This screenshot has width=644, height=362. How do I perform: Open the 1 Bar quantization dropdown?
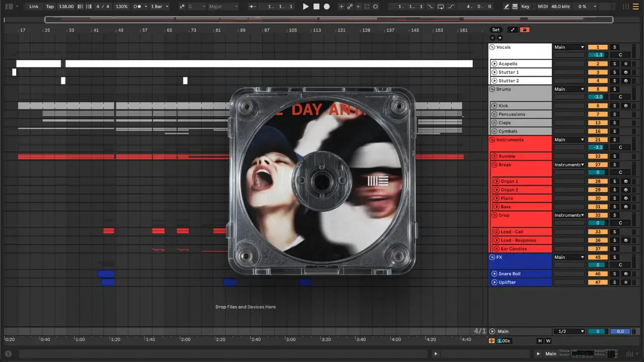(x=159, y=7)
